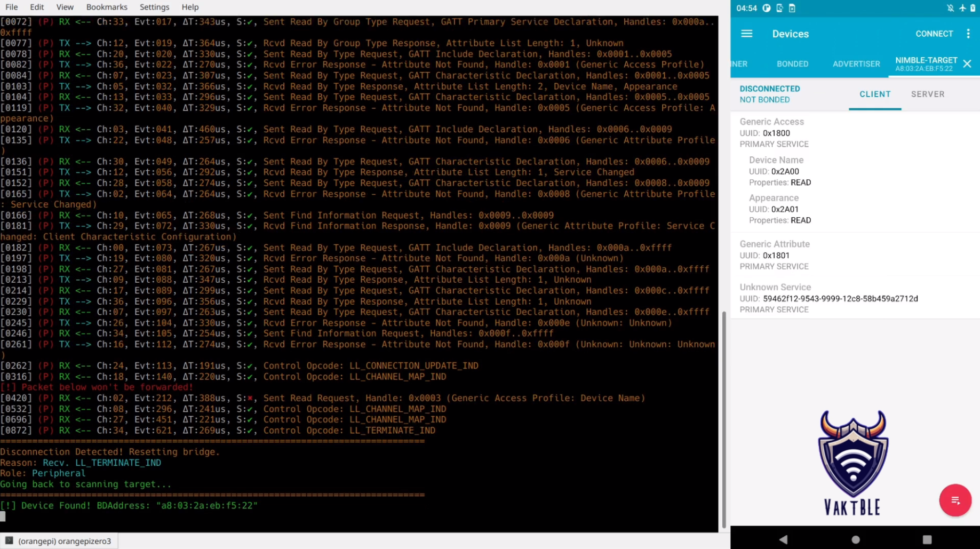The width and height of the screenshot is (980, 549).
Task: Click the terminal vertical scrollbar
Action: tap(724, 419)
